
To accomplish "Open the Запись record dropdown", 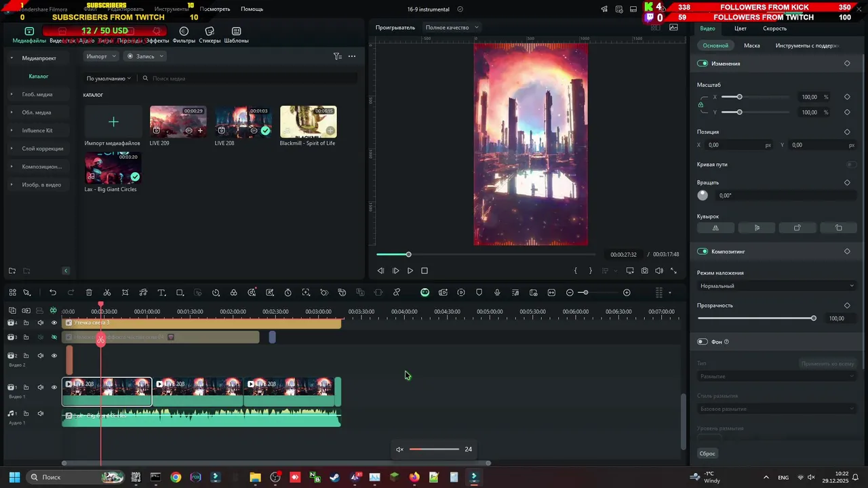I will (145, 56).
